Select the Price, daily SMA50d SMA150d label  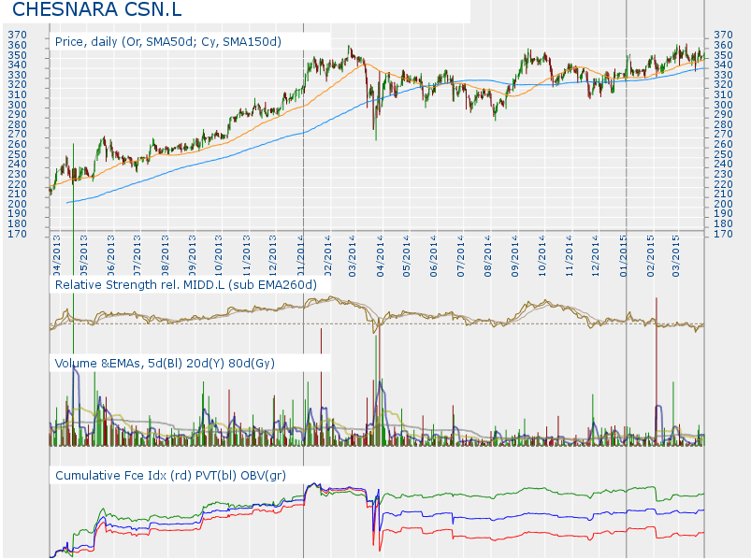click(x=168, y=42)
